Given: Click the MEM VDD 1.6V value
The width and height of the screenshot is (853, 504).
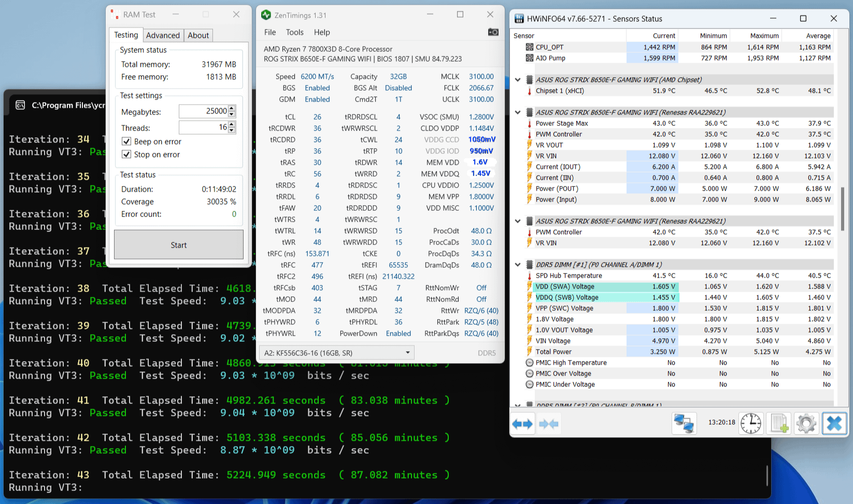Looking at the screenshot, I should (480, 162).
